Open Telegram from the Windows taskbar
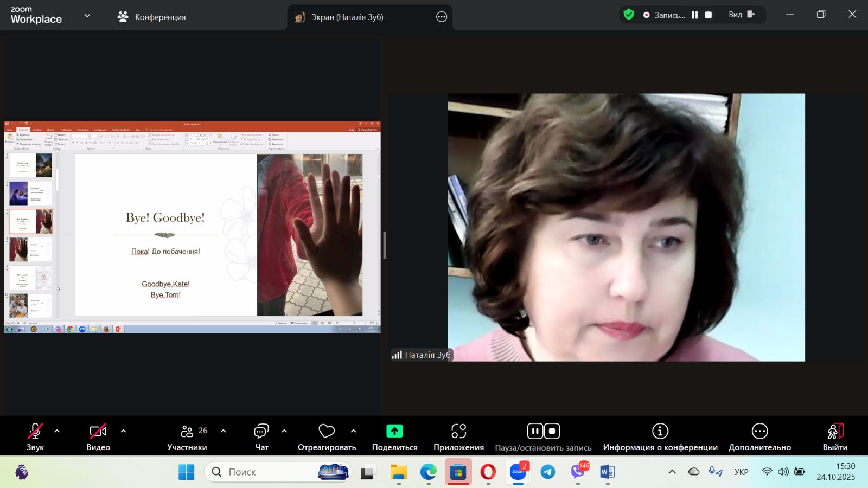Viewport: 868px width, 488px height. (x=548, y=472)
